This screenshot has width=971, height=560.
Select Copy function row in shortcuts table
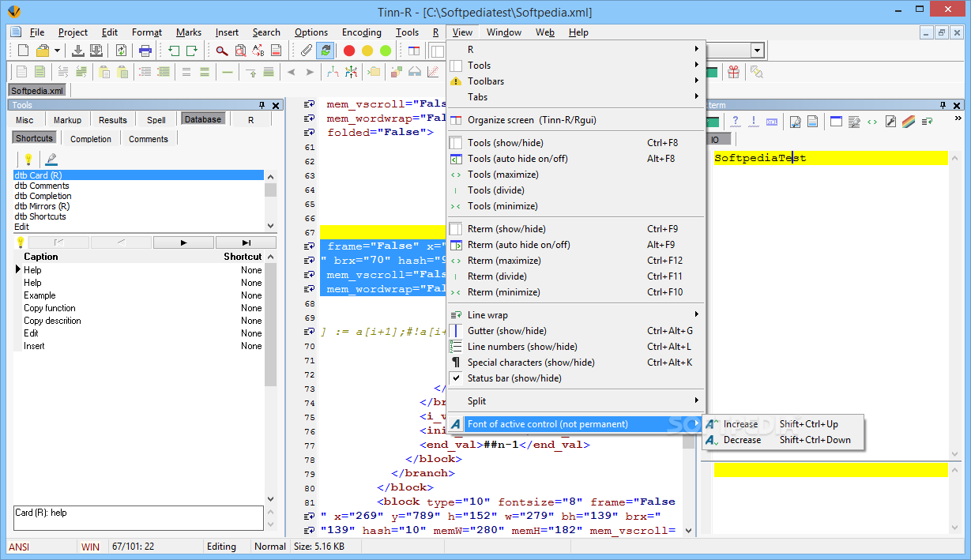(x=140, y=308)
